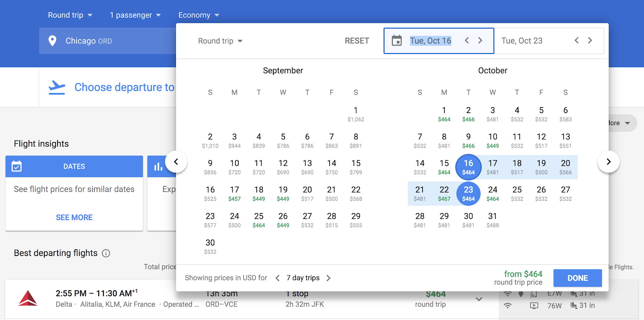
Task: Advance departure date with next arrow
Action: tap(480, 40)
